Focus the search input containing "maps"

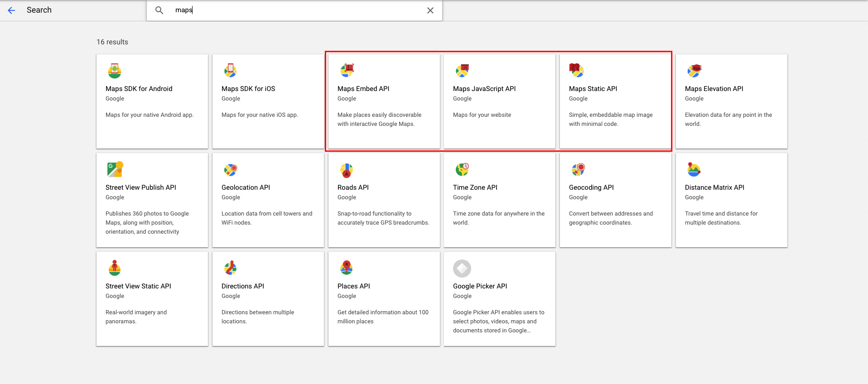(x=294, y=10)
